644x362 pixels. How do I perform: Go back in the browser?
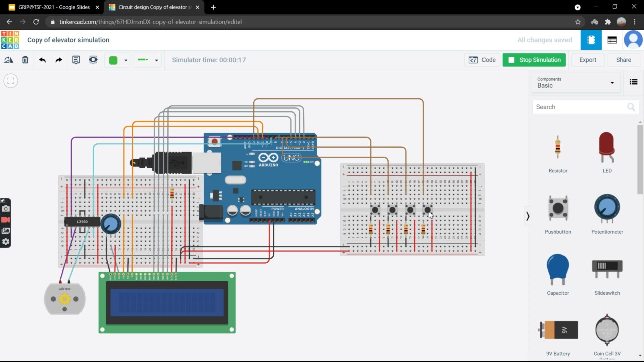click(9, 22)
